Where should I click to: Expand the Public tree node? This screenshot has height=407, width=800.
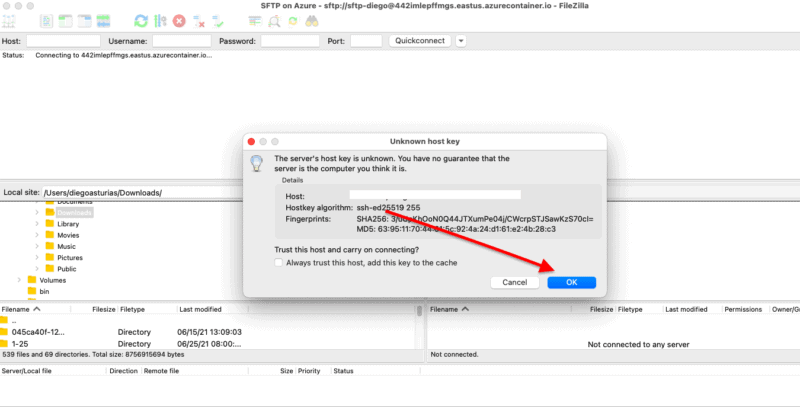click(37, 268)
